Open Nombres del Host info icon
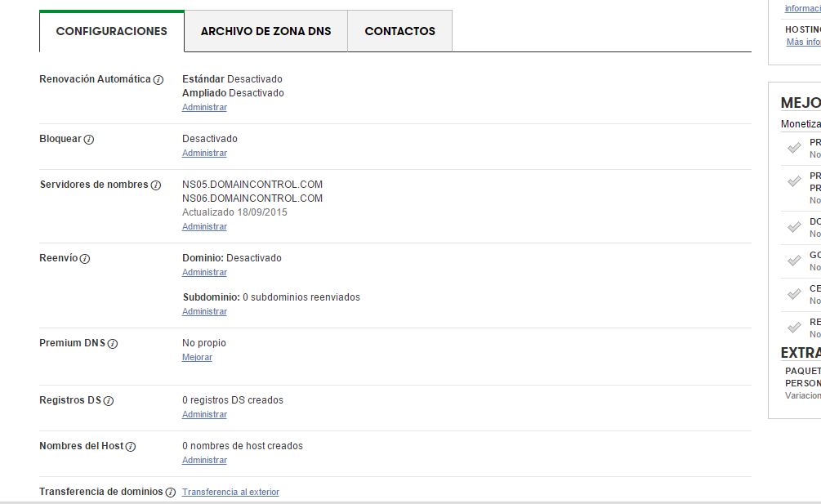This screenshot has width=821, height=504. click(131, 447)
